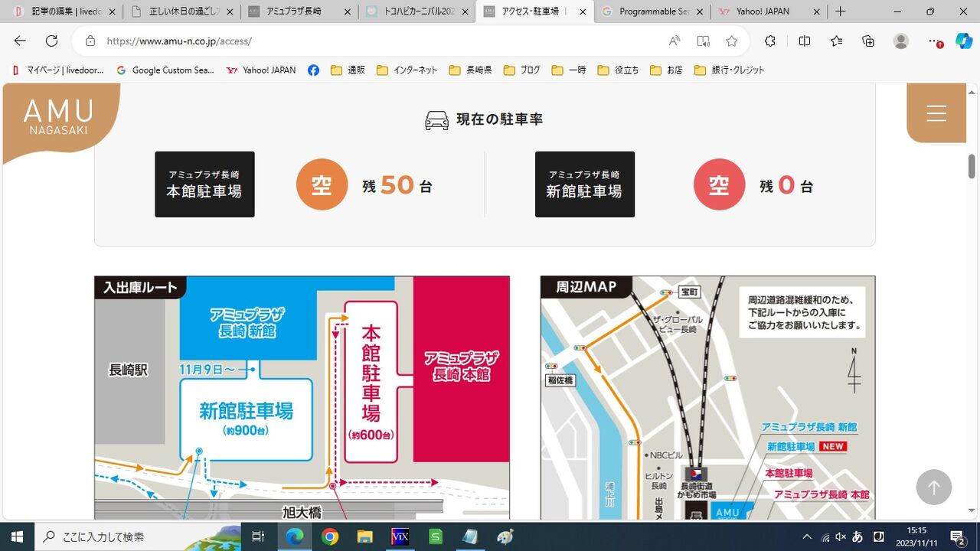Screen dimensions: 980x551
Task: Open Google Chrome from taskbar
Action: click(x=330, y=536)
